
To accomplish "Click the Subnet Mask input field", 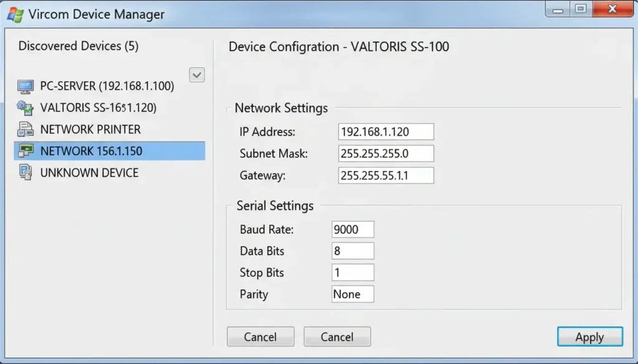I will click(386, 154).
